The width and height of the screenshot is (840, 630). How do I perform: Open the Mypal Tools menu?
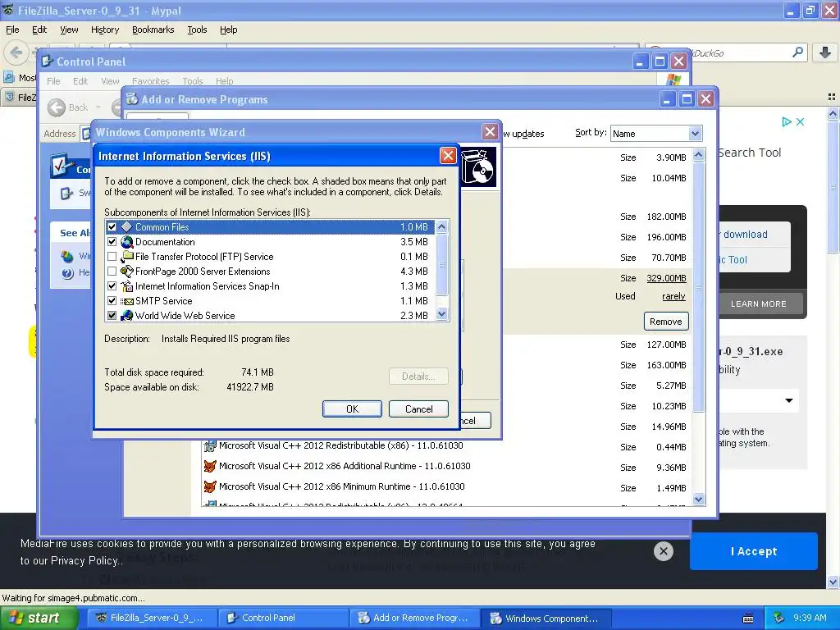pos(197,30)
